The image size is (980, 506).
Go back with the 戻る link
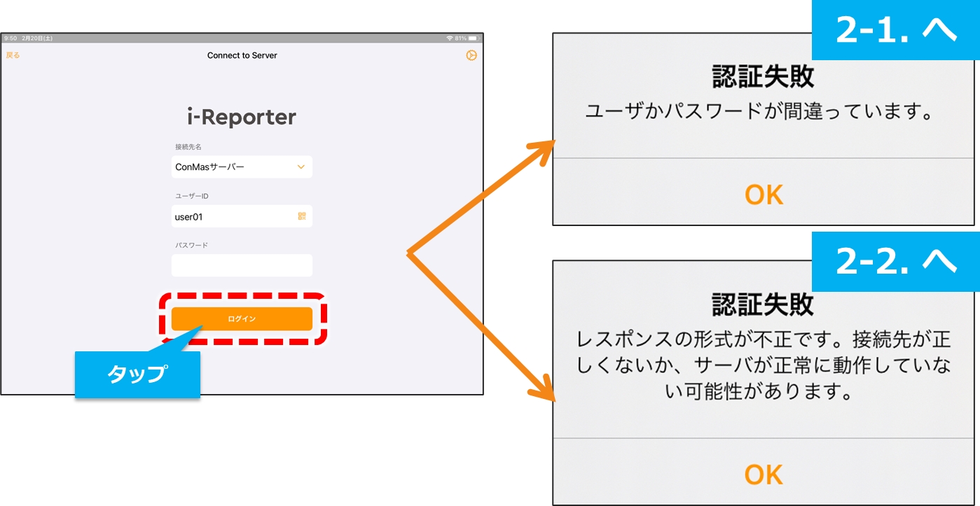point(13,55)
